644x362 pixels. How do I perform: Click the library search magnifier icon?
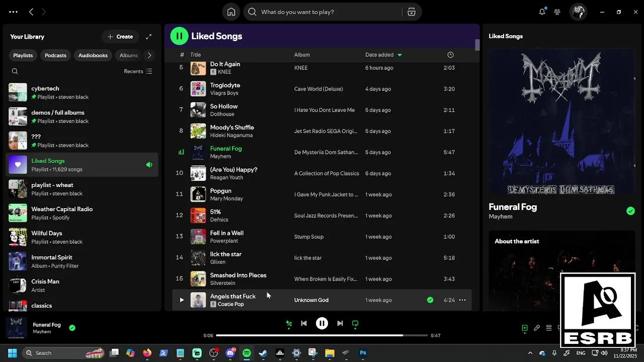pyautogui.click(x=15, y=71)
